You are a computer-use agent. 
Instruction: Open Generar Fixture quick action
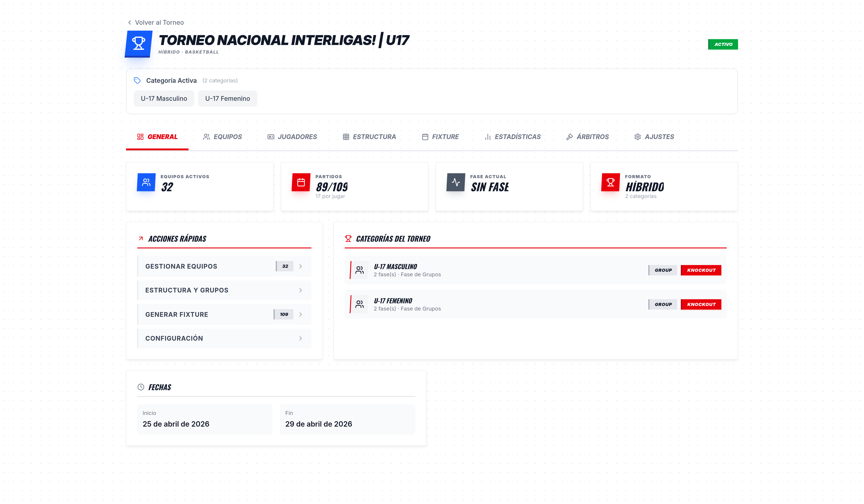pos(224,314)
